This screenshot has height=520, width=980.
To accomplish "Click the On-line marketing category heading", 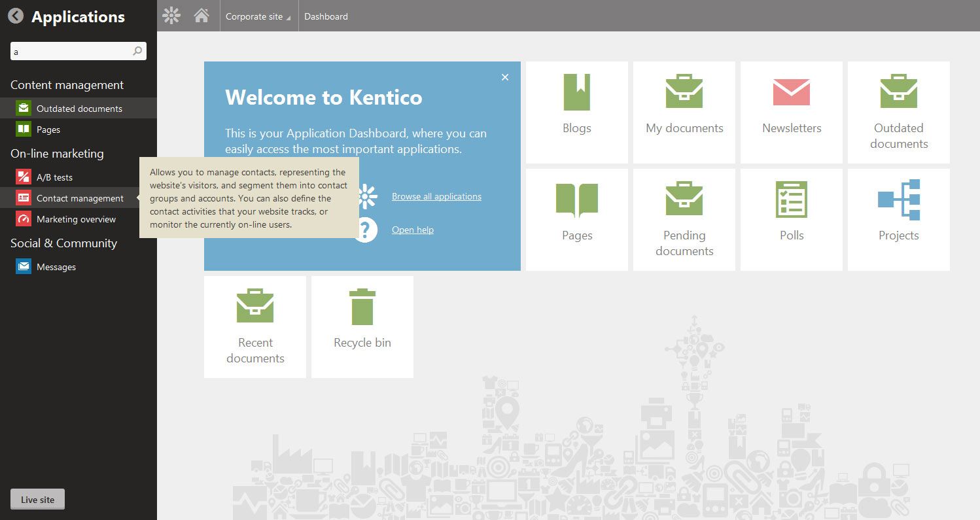I will 57,154.
